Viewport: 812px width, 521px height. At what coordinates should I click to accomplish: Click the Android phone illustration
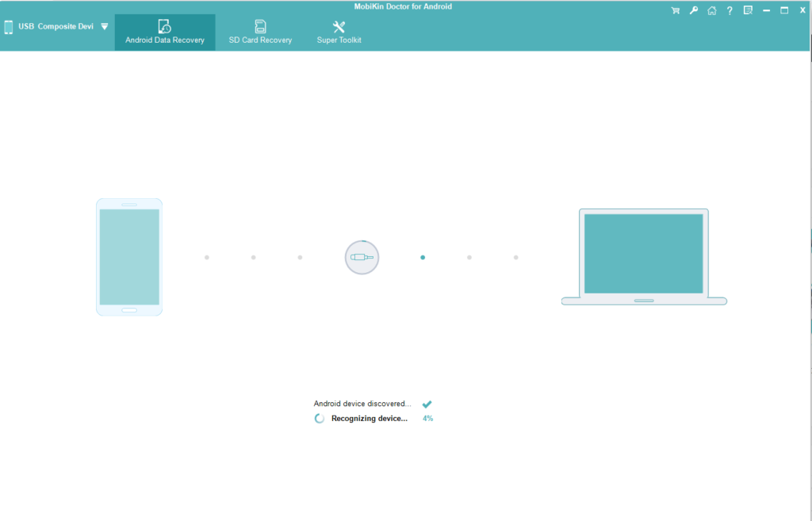pos(129,257)
